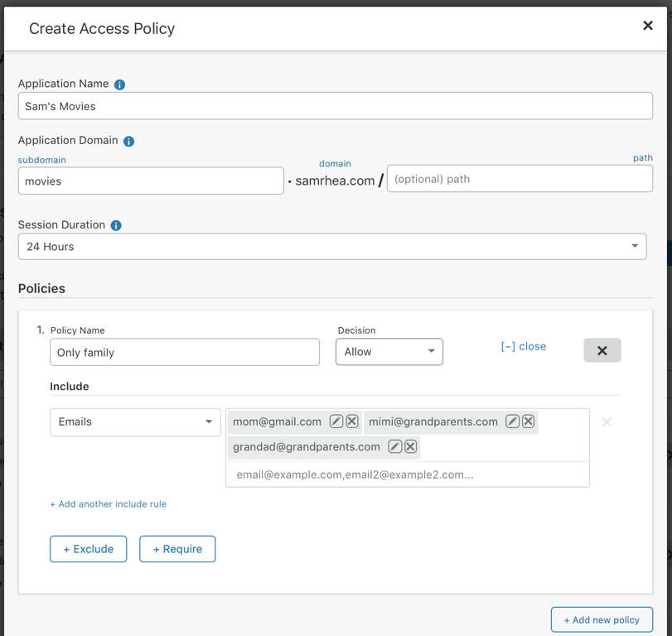
Task: Collapse the policy with the close link
Action: tap(523, 346)
